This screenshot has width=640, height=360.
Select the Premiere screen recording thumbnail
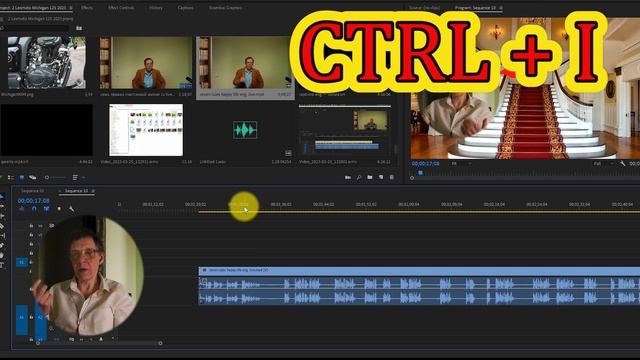(344, 130)
